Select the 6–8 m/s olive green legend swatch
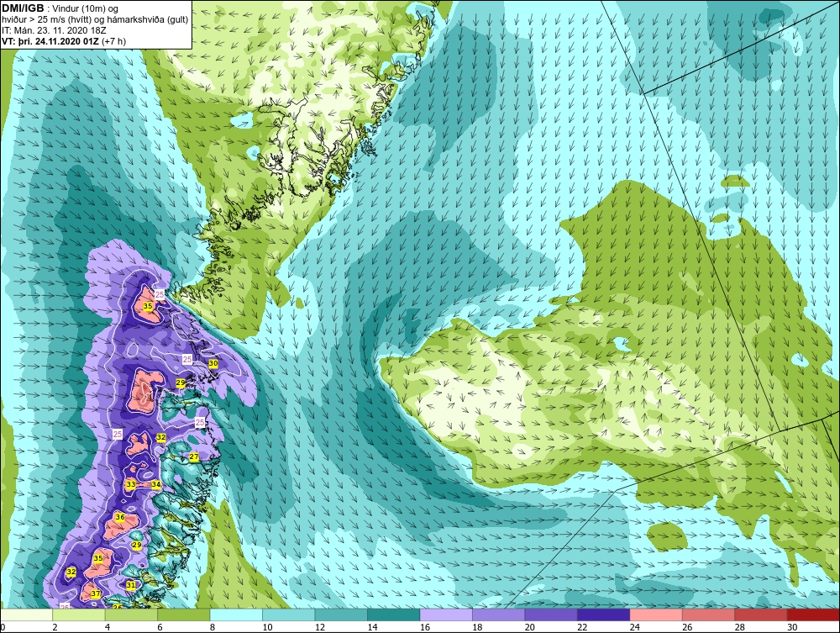 184,615
